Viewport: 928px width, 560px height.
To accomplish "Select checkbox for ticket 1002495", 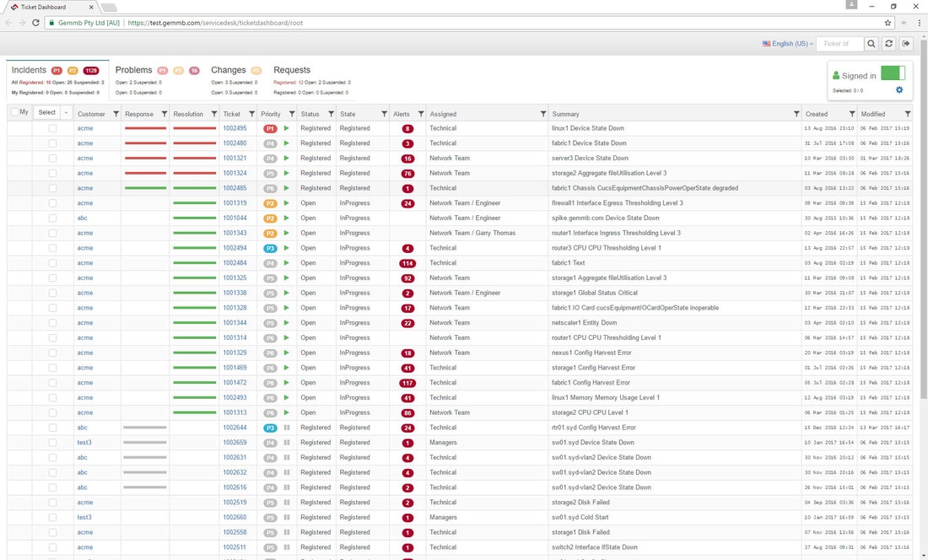I will coord(52,128).
